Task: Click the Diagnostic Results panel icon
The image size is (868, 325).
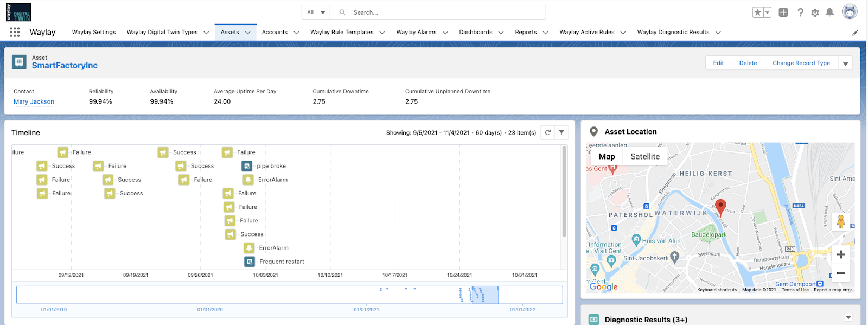Action: [x=594, y=320]
